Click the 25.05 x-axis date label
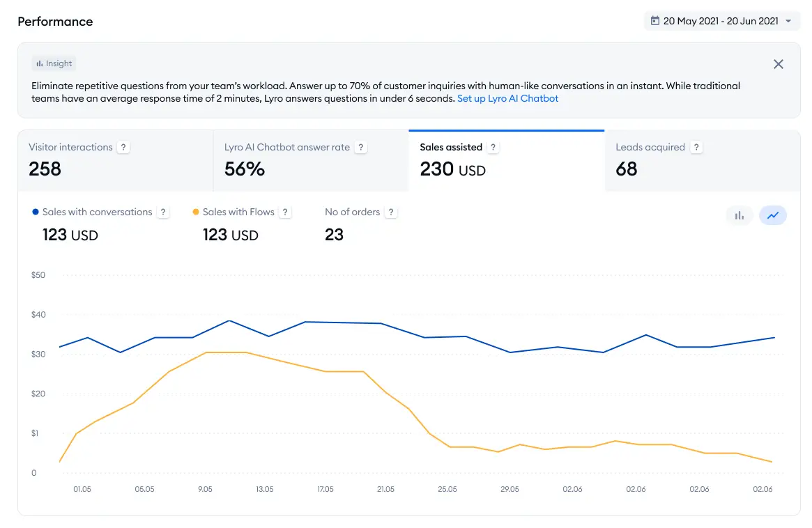Screen dimensions: 812x528 coord(447,489)
